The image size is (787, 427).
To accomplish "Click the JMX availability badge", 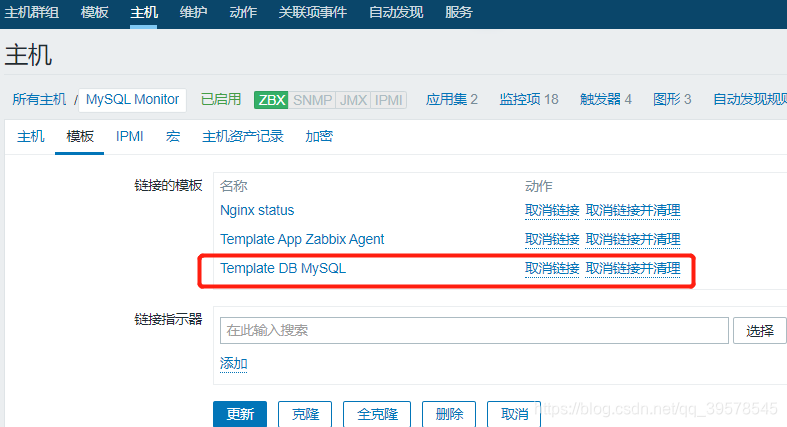I will [x=353, y=100].
